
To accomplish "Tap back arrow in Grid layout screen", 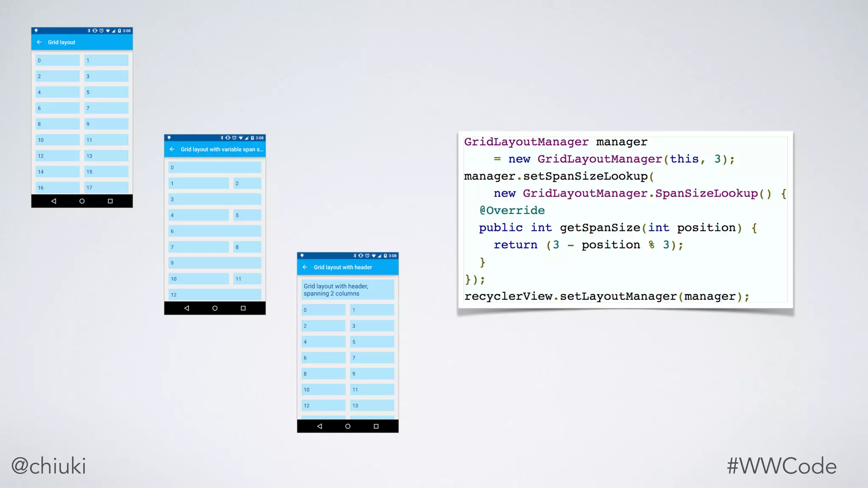I will click(x=39, y=42).
